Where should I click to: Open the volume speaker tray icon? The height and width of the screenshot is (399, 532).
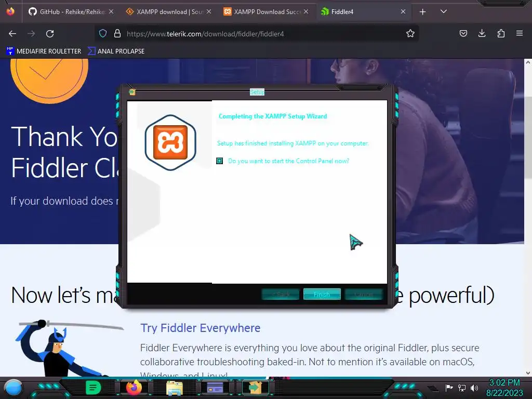click(474, 388)
